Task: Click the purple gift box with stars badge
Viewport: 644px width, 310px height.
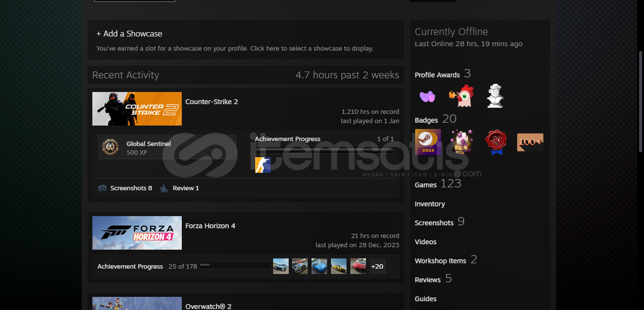Action: pyautogui.click(x=462, y=142)
